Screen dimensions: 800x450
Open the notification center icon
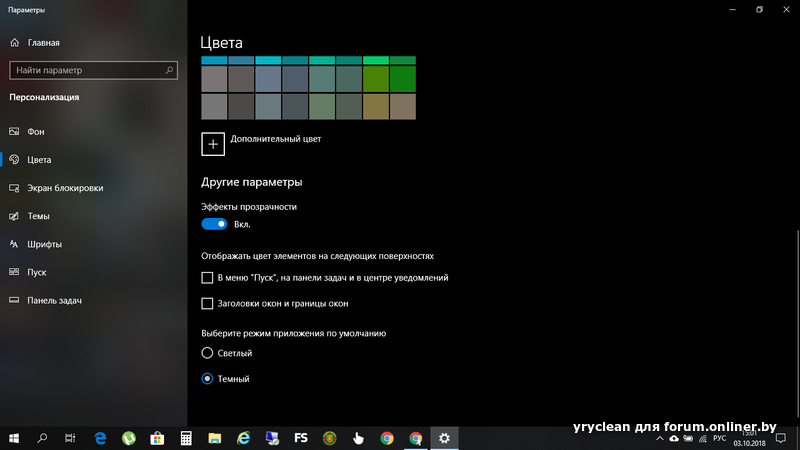[x=780, y=438]
